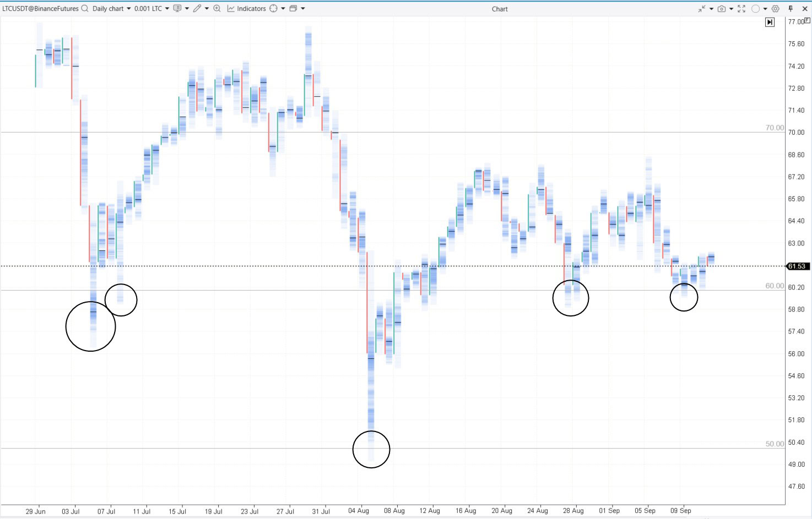
Task: Click the chart display mode monitor icon
Action: pyautogui.click(x=177, y=9)
